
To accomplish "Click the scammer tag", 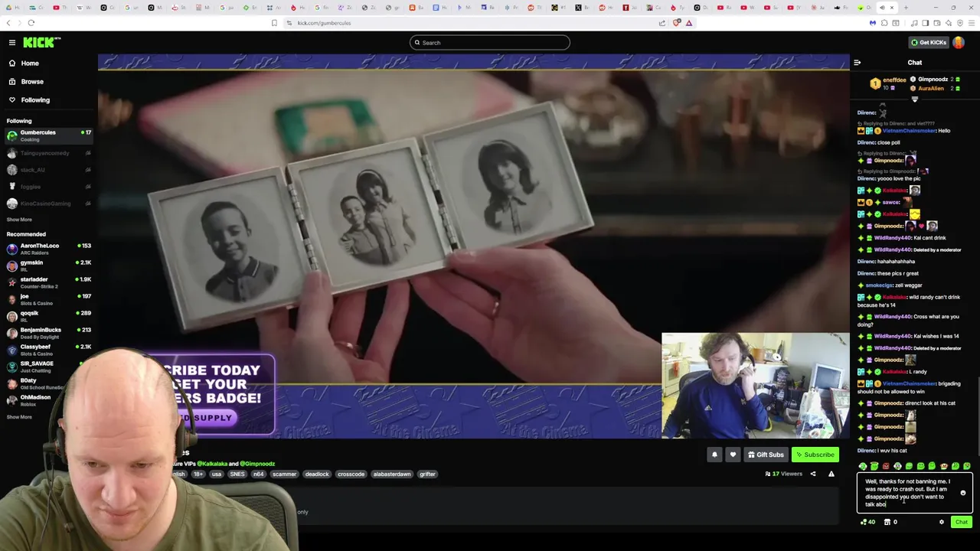I will tap(284, 474).
